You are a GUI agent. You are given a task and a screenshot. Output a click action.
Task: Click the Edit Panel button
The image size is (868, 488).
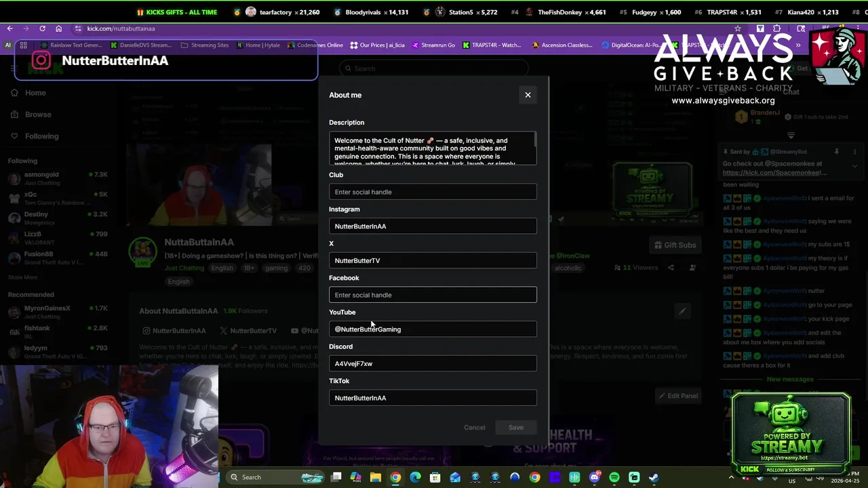point(677,396)
